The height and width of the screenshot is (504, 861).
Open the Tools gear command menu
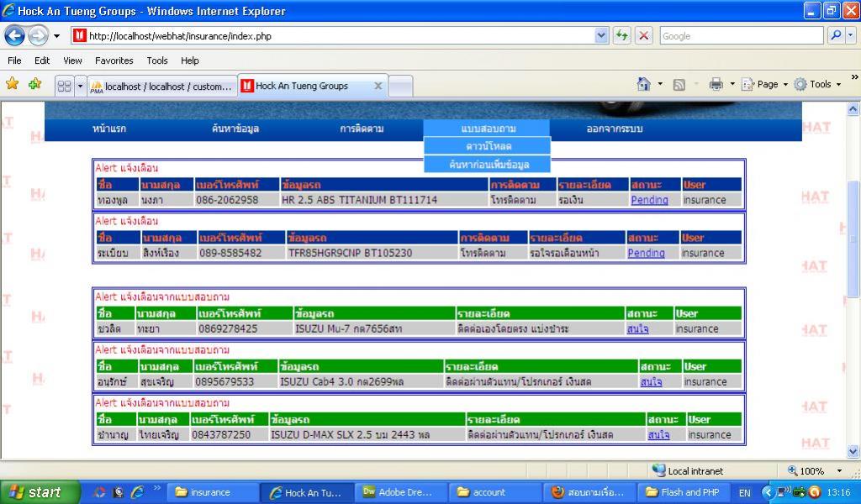tap(817, 84)
